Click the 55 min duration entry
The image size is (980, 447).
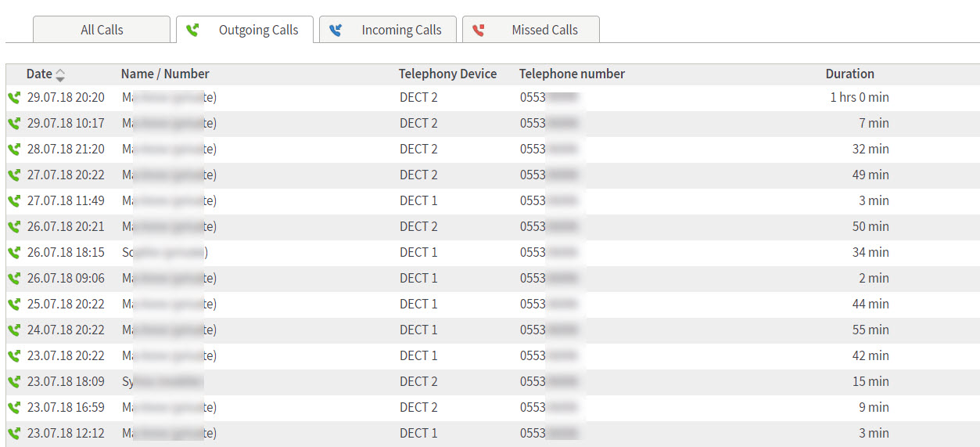click(x=870, y=330)
